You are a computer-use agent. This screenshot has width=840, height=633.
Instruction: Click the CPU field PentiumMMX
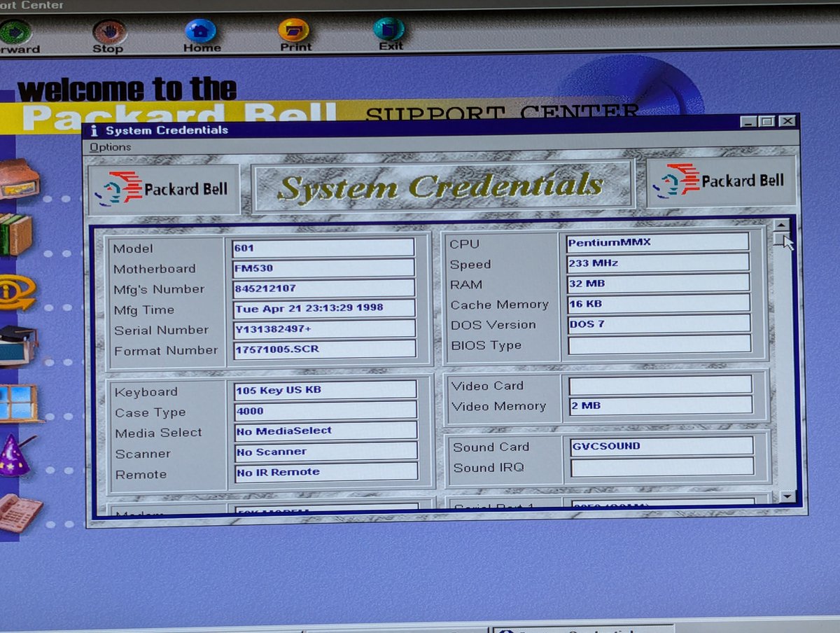(x=657, y=242)
